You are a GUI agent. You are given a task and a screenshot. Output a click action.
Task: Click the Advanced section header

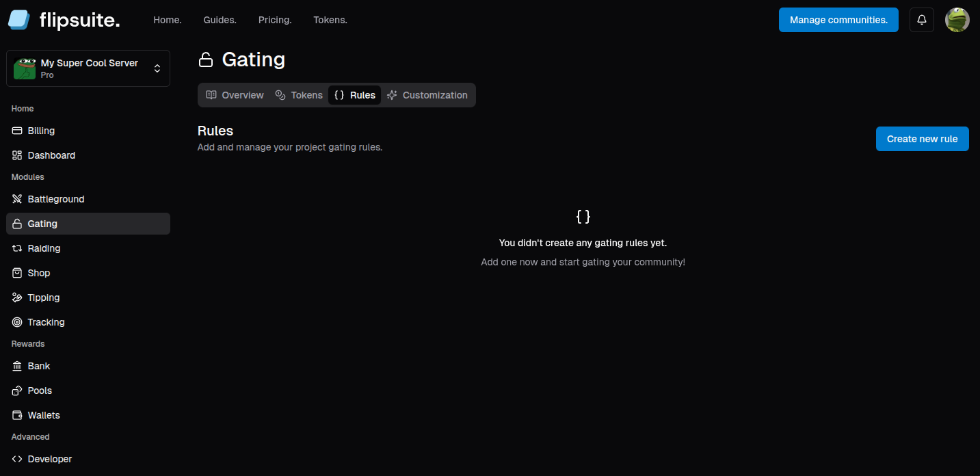pos(31,437)
